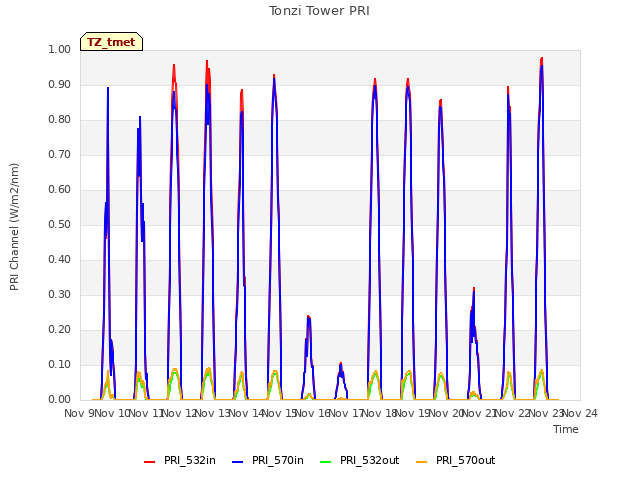Click the 0.50 y-axis tick value
Screen dimensions: 640x480
point(60,224)
